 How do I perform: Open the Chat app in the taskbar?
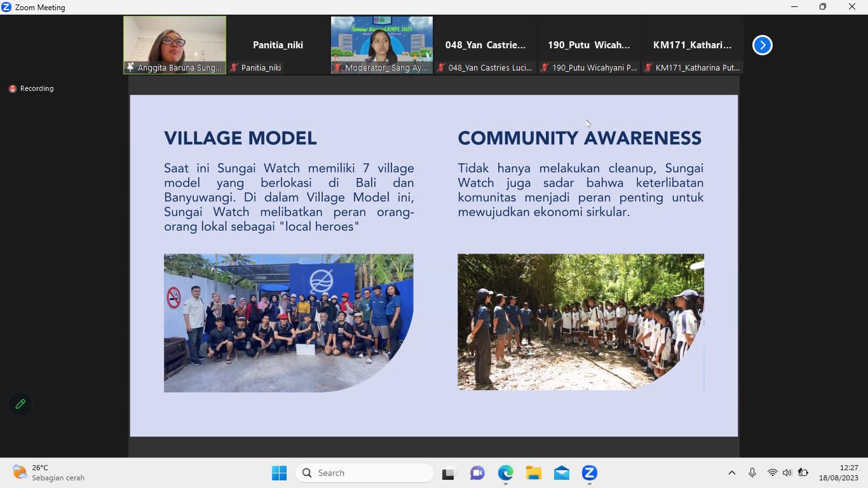[477, 473]
